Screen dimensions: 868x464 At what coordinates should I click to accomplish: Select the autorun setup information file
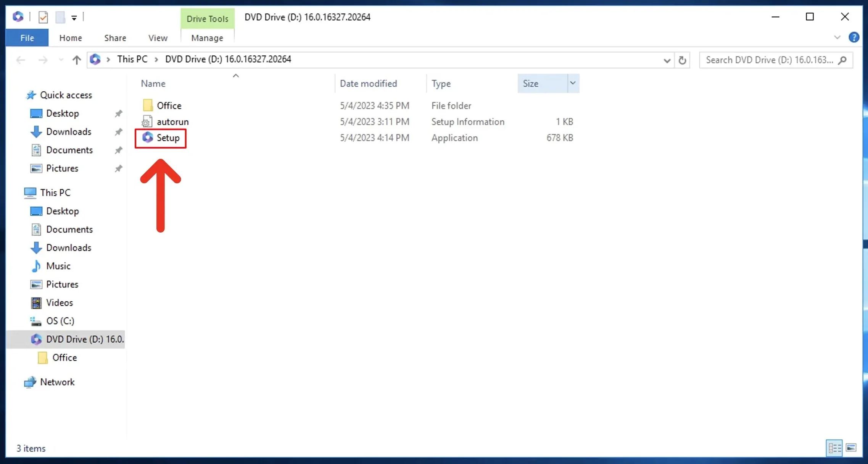(172, 121)
